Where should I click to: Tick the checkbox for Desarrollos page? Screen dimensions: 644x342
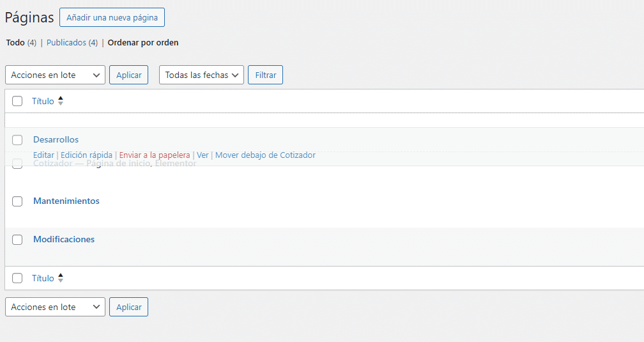[x=17, y=140]
